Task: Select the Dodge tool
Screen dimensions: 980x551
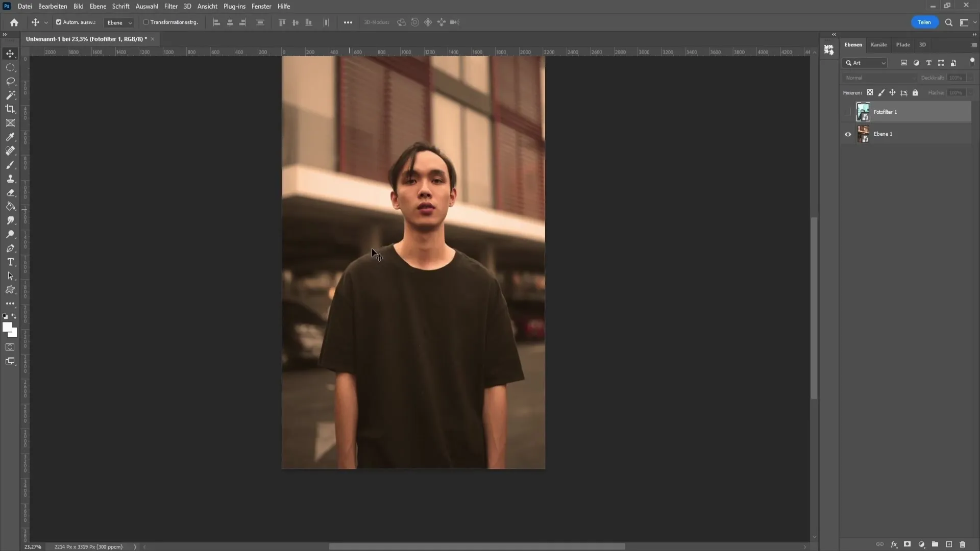Action: (10, 235)
